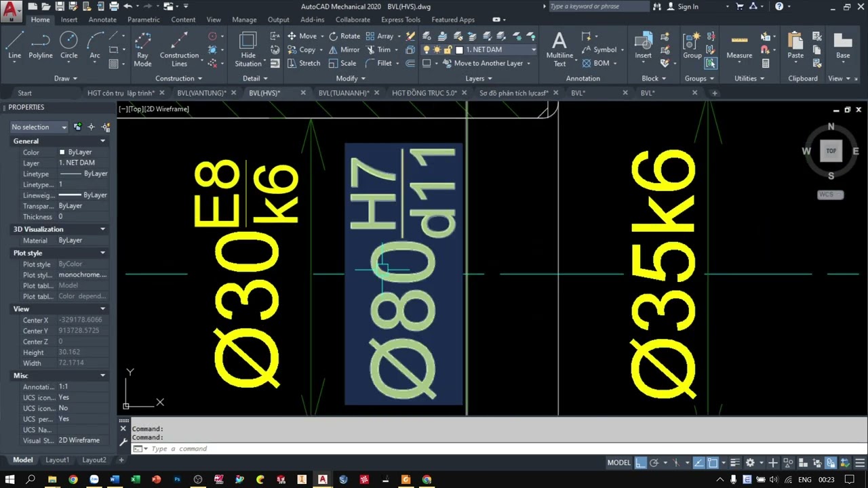Switch to the Layout1 tab
Image resolution: width=868 pixels, height=488 pixels.
pyautogui.click(x=57, y=460)
